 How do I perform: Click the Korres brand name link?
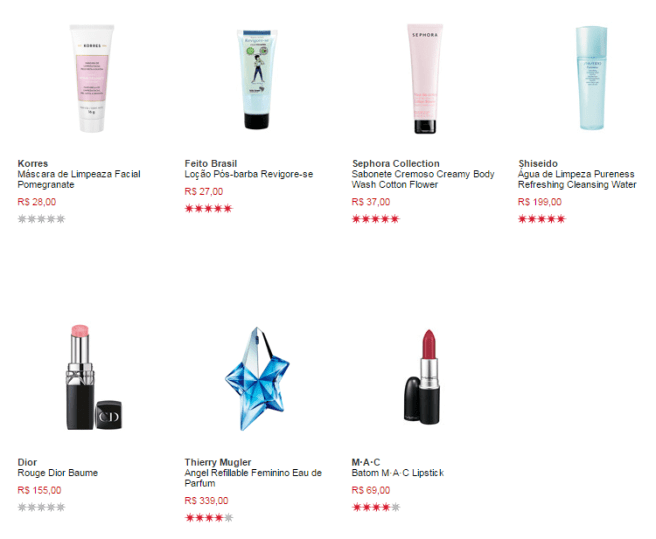click(33, 164)
